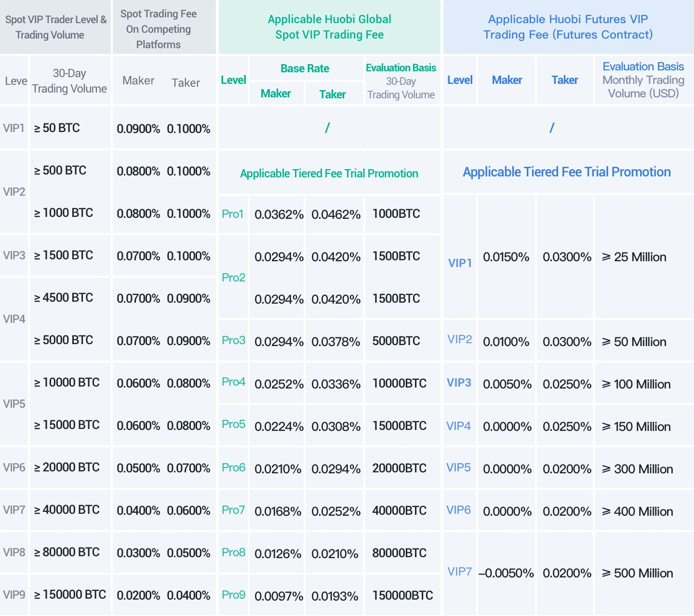The height and width of the screenshot is (616, 694).
Task: Click the '≥ 500 BTC' volume cell
Action: 60,170
